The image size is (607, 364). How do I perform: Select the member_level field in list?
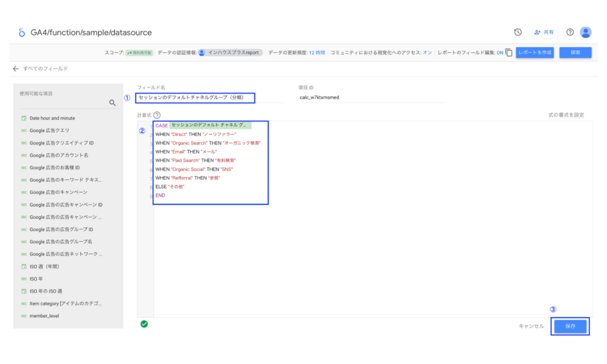44,316
